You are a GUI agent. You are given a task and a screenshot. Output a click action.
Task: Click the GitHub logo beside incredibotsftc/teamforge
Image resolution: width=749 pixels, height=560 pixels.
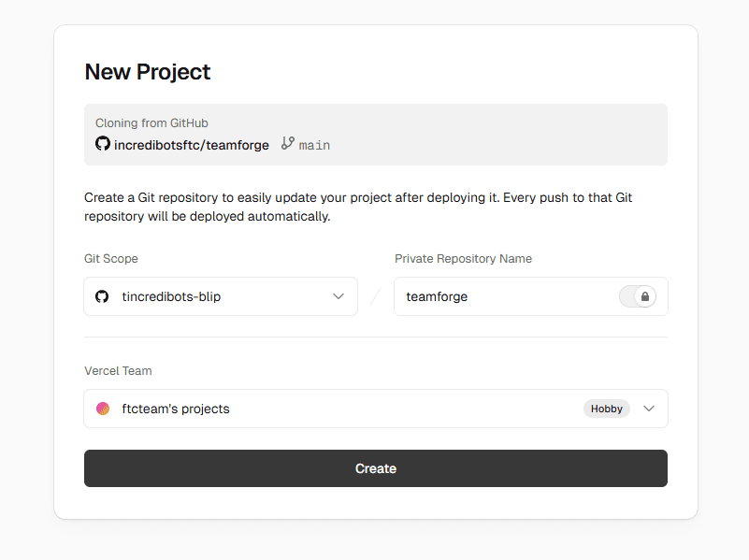pyautogui.click(x=103, y=144)
